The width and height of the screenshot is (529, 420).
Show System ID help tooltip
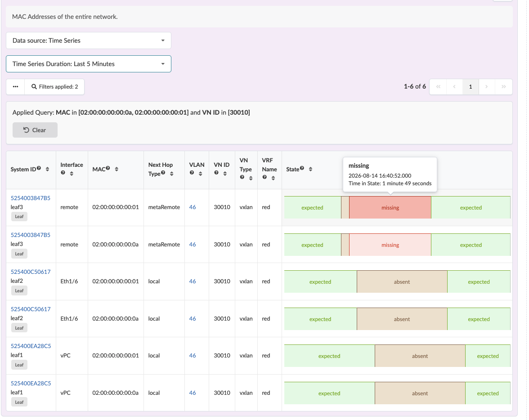coord(39,168)
